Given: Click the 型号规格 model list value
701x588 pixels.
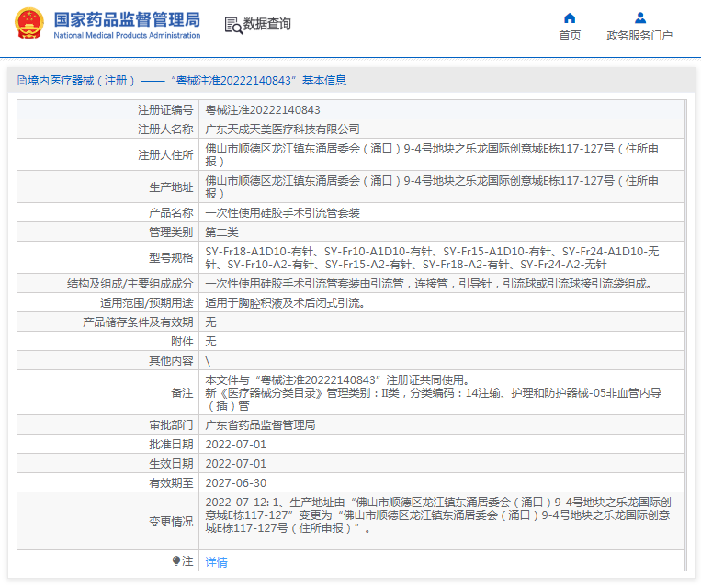Looking at the screenshot, I should coord(432,257).
